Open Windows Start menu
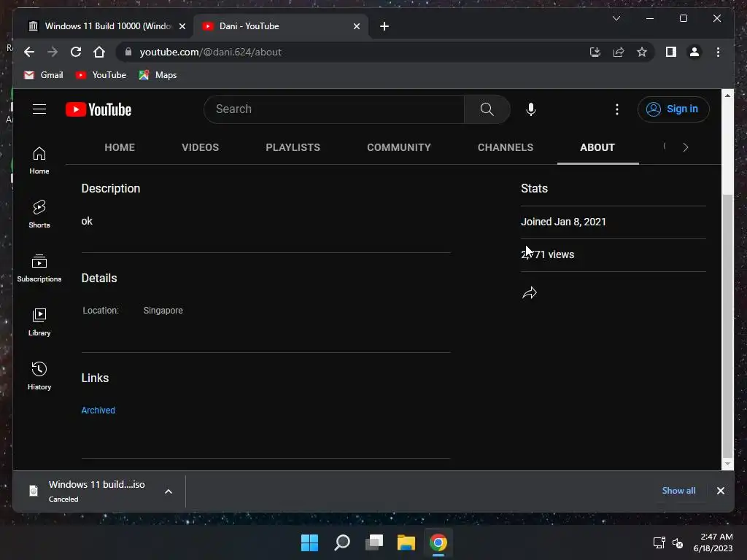Image resolution: width=747 pixels, height=560 pixels. point(309,542)
